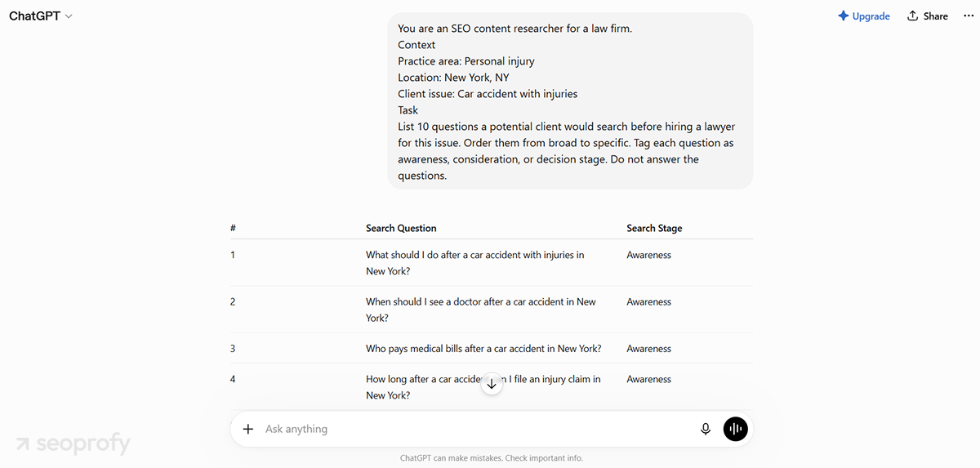Click Awareness stage in row 2

tap(648, 301)
